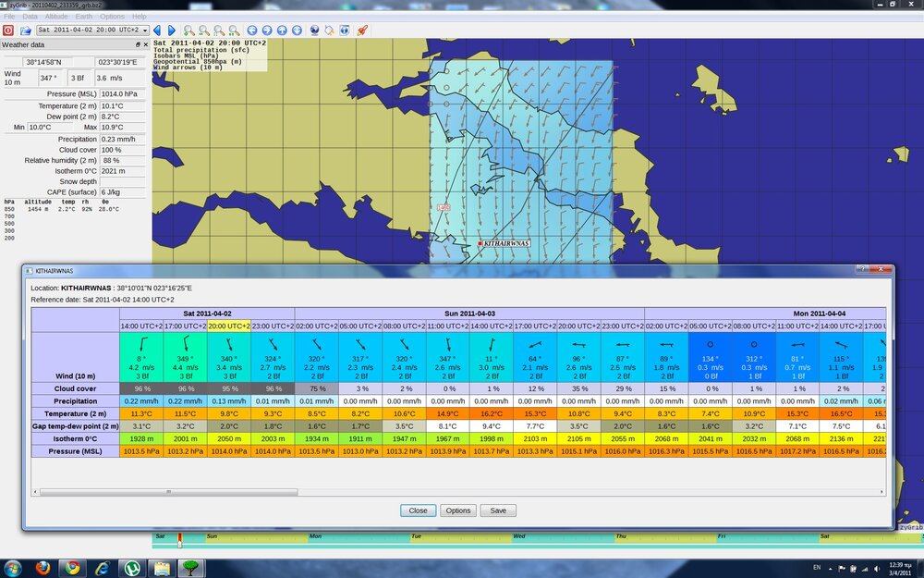This screenshot has height=578, width=924.
Task: Click the meteotable horizontal scrollbar
Action: click(166, 493)
